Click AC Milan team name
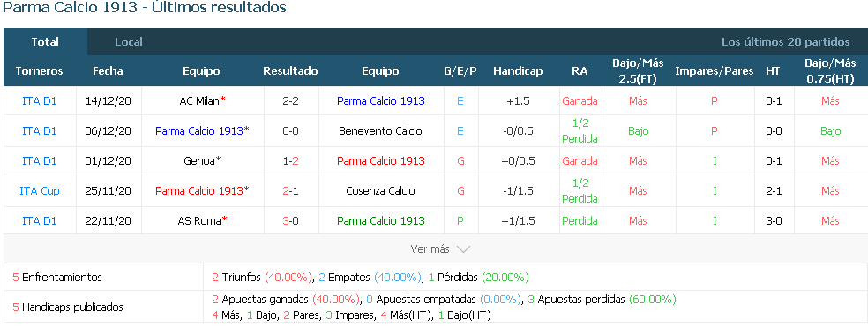The image size is (868, 326). [199, 101]
